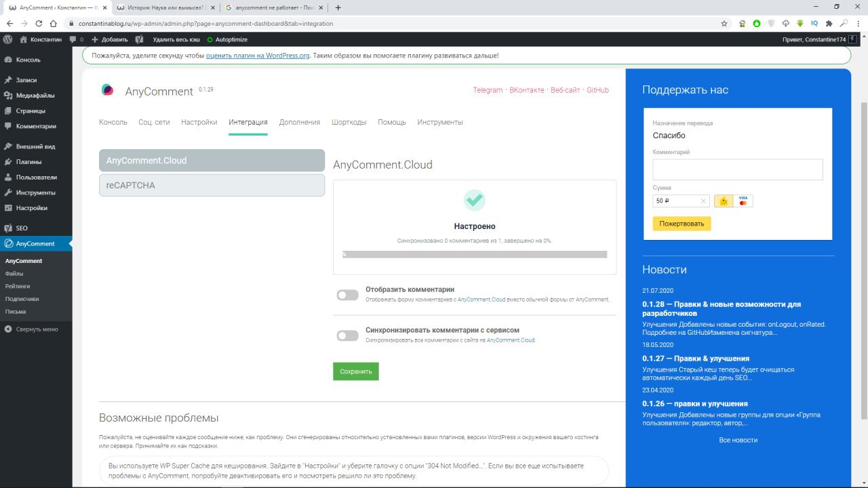This screenshot has width=868, height=488.
Task: Open the colorful house browser extension
Action: pyautogui.click(x=743, y=23)
